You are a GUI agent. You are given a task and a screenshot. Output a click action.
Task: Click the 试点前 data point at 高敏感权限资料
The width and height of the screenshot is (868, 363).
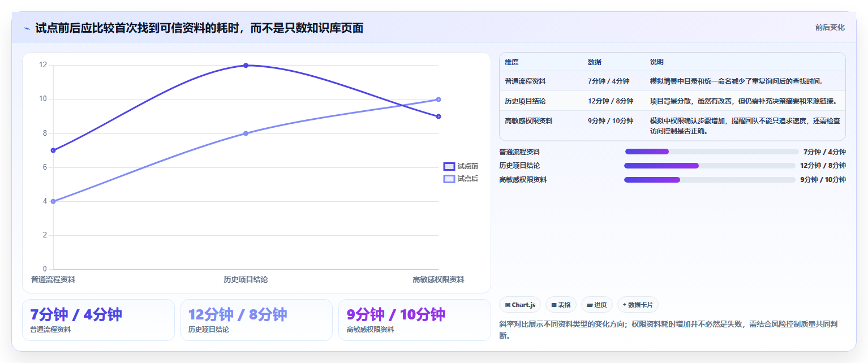point(439,116)
